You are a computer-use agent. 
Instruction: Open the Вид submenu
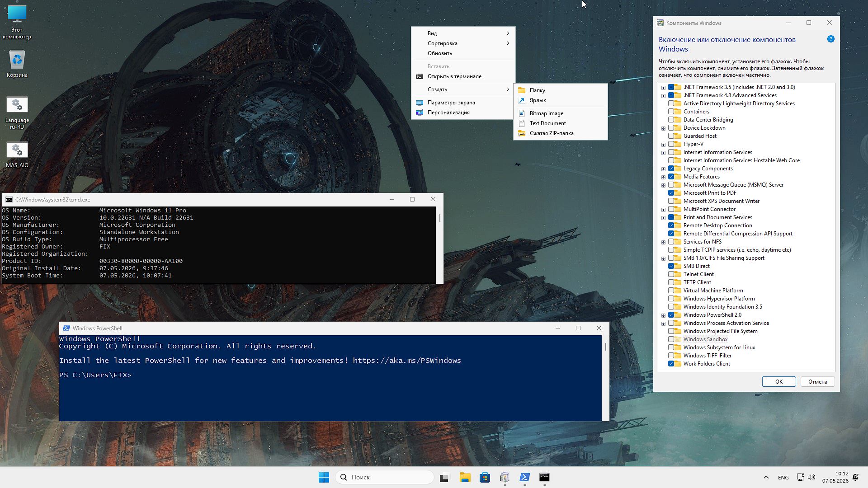(x=463, y=33)
